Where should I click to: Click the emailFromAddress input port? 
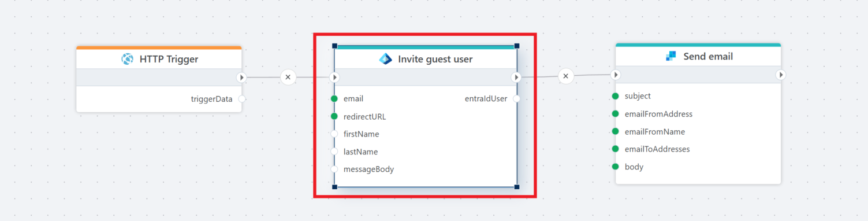pos(616,114)
